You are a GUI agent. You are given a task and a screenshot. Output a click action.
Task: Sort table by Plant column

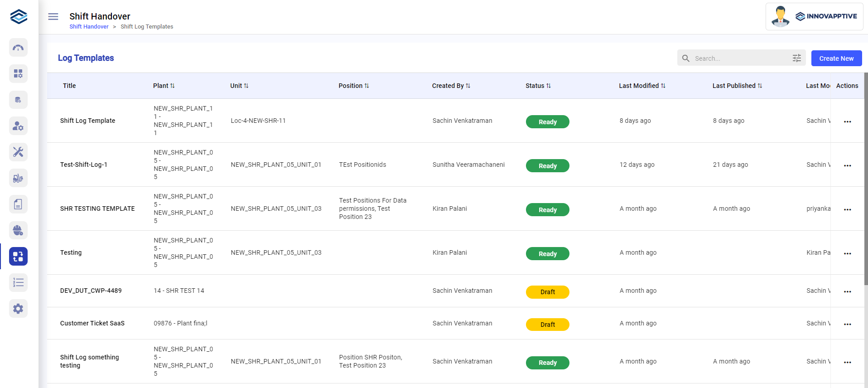(x=172, y=86)
